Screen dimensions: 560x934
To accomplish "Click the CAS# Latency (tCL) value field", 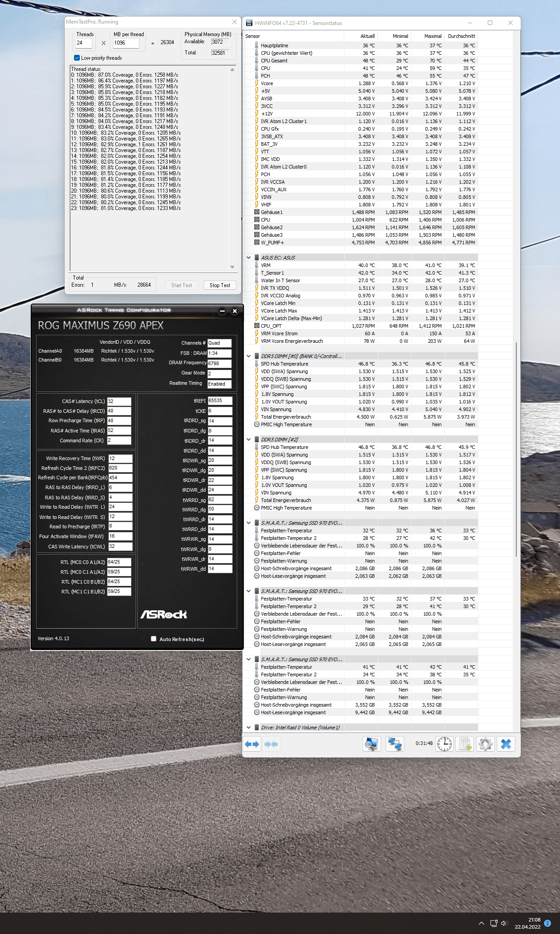I will pos(119,401).
